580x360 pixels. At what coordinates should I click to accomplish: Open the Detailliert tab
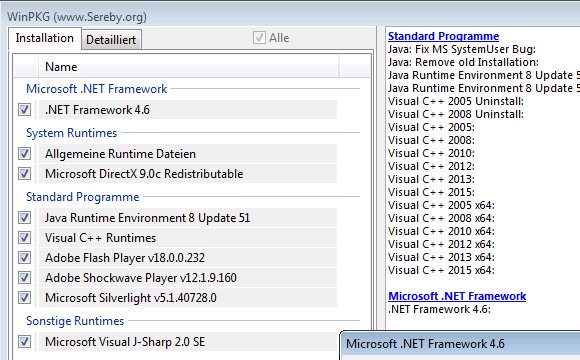111,40
